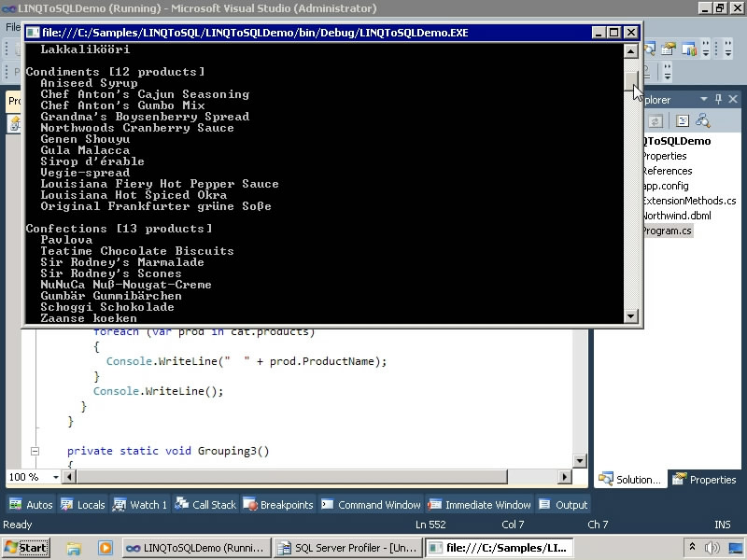Click the Refresh icon in Solution Explorer
747x560 pixels.
tap(655, 121)
